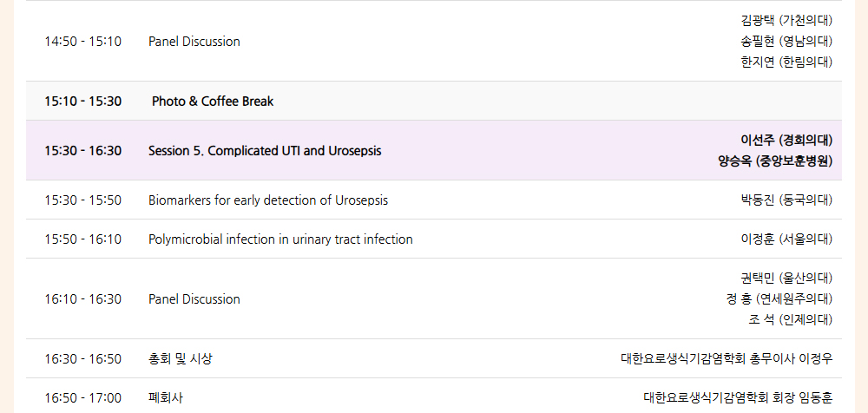
Task: Click chair name 양승옥 (중앙보훈병원)
Action: pos(775,161)
